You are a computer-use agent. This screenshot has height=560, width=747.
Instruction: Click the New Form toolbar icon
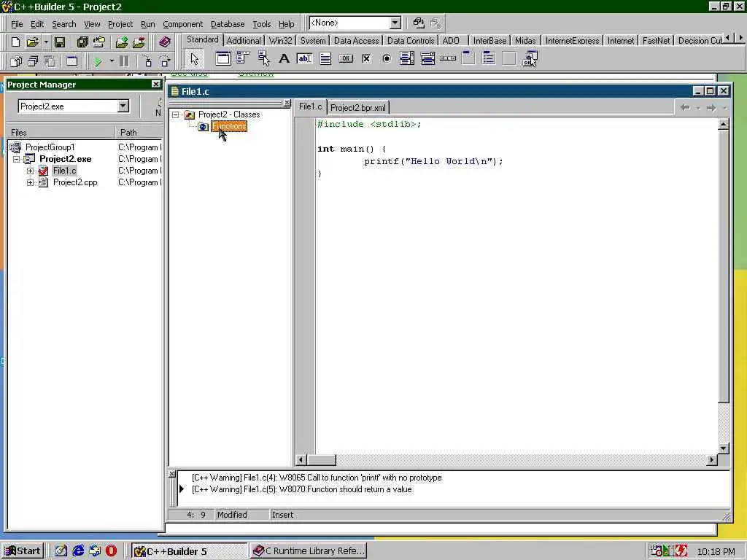pos(71,61)
